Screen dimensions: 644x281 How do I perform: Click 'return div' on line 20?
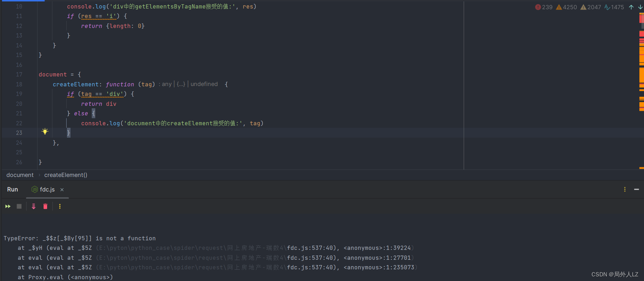pyautogui.click(x=99, y=104)
